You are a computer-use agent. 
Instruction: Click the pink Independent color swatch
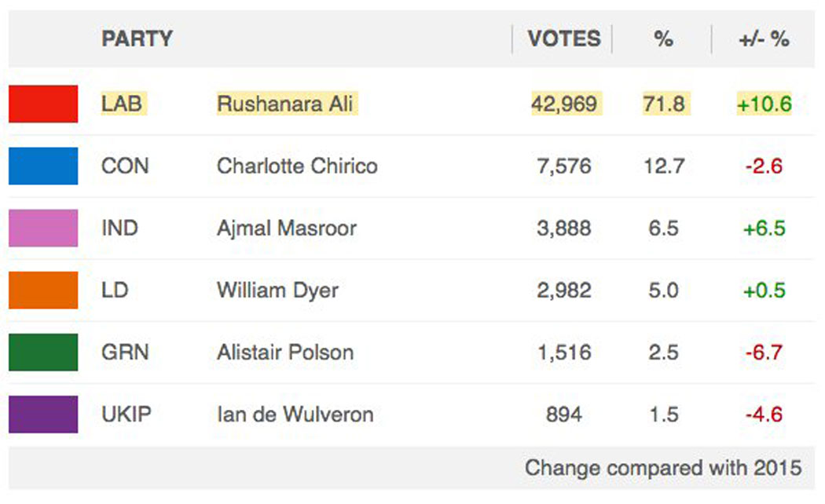pyautogui.click(x=43, y=228)
